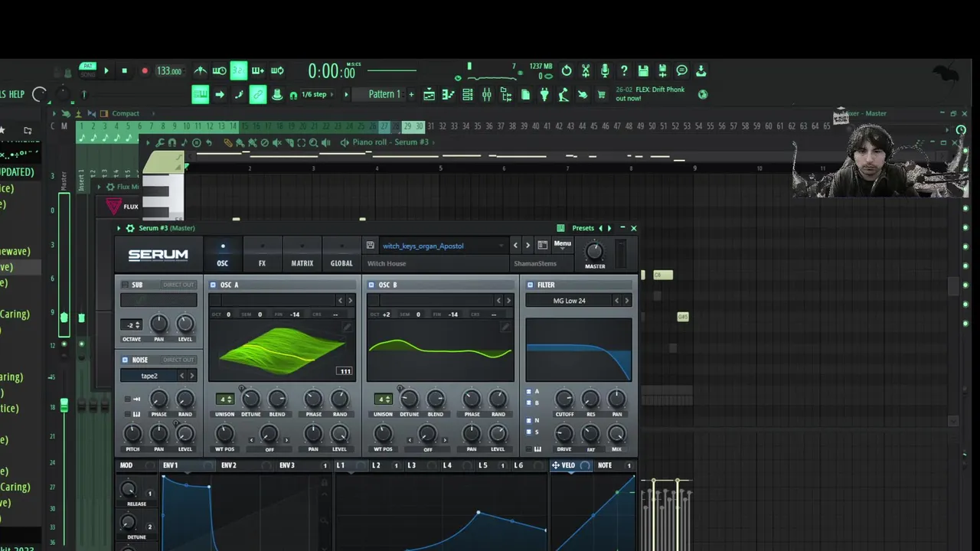Open the chat bubble icon in top toolbar
The width and height of the screenshot is (980, 551).
click(x=681, y=70)
